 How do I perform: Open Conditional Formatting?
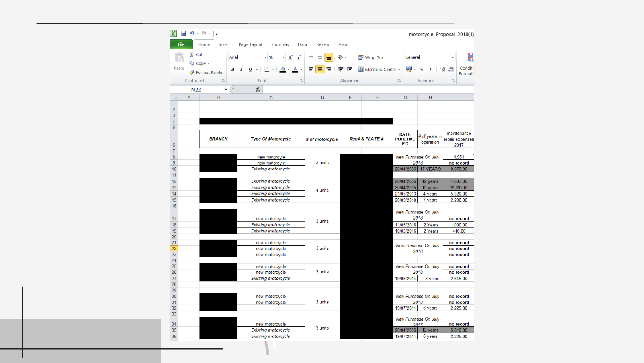[x=467, y=64]
